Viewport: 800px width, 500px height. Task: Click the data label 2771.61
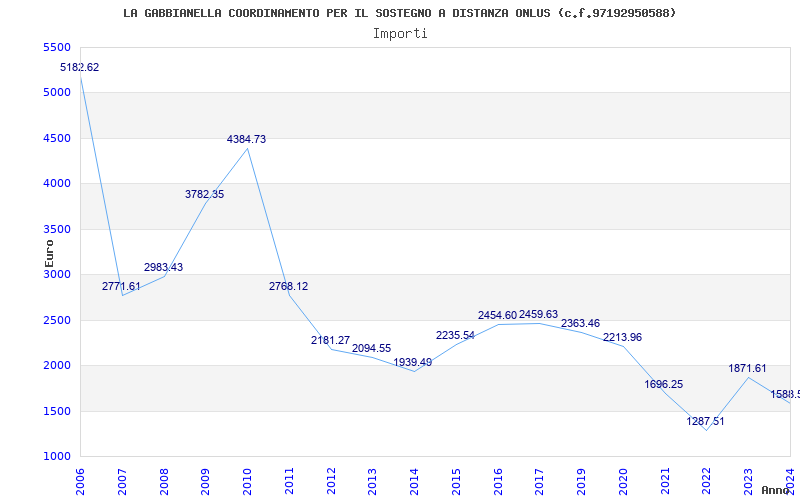[x=121, y=286]
